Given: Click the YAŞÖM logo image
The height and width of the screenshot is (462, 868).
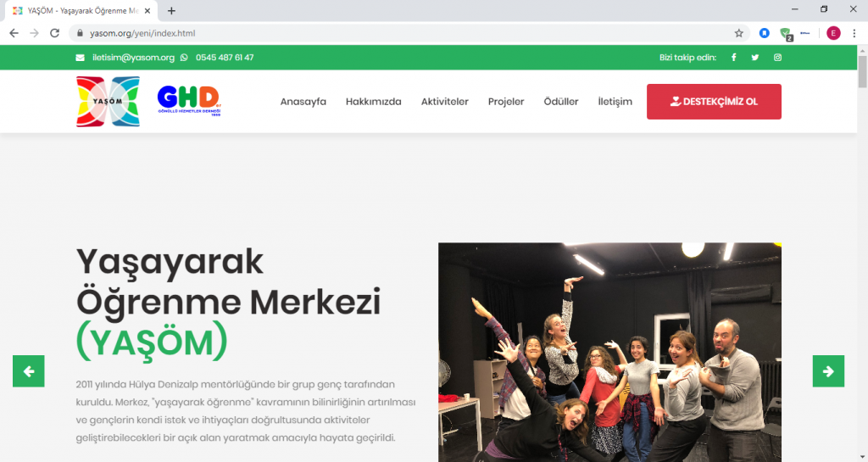Looking at the screenshot, I should tap(108, 102).
